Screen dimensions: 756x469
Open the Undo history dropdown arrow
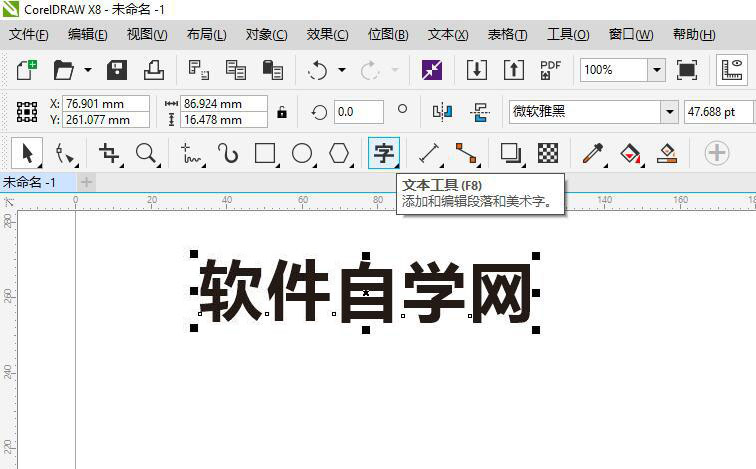pos(342,70)
